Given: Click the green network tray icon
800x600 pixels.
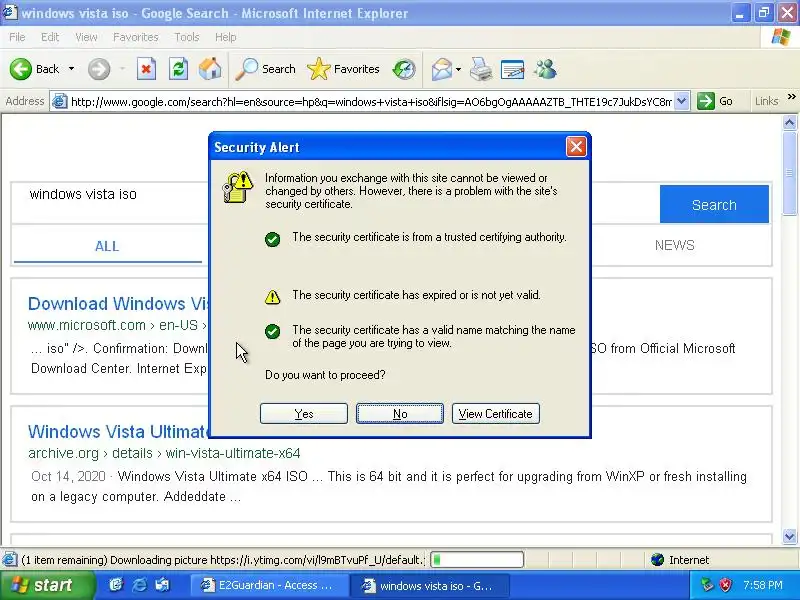Looking at the screenshot, I should [707, 585].
